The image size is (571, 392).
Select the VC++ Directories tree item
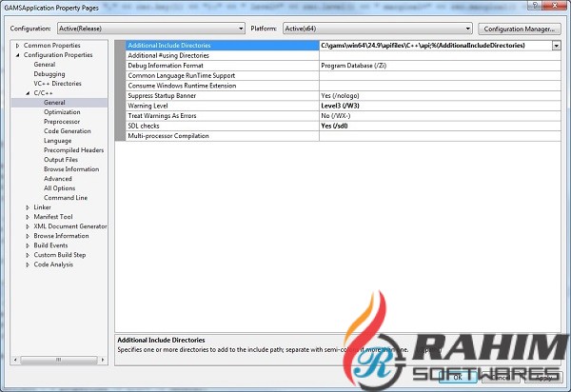click(x=57, y=84)
